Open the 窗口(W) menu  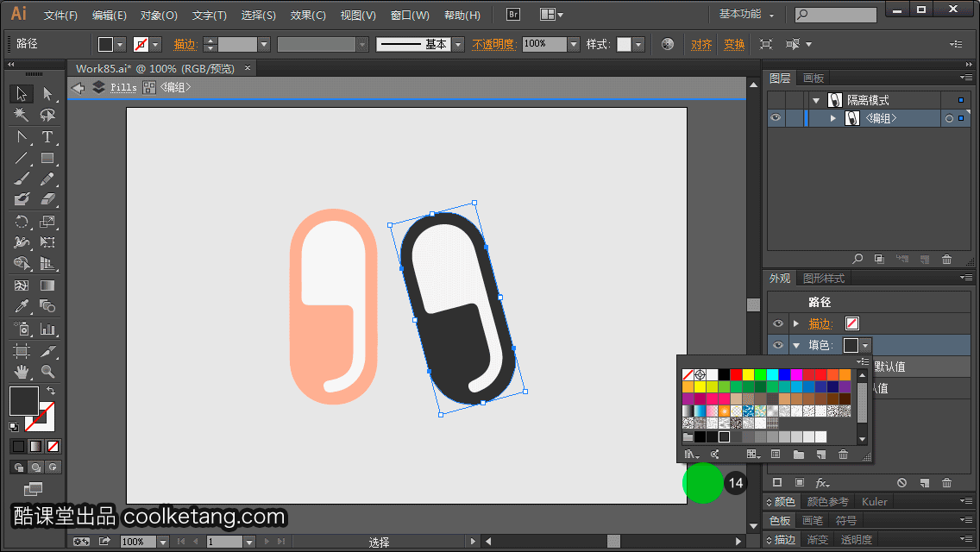point(410,15)
